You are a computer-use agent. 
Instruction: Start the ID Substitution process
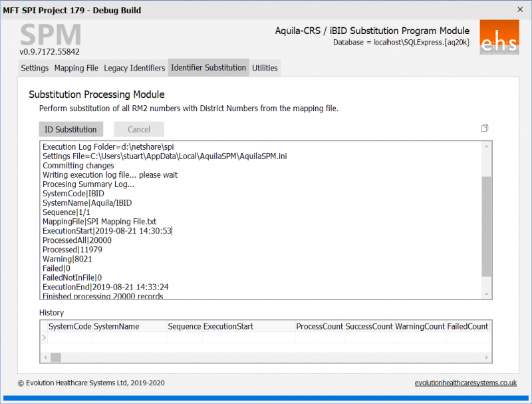pyautogui.click(x=71, y=129)
